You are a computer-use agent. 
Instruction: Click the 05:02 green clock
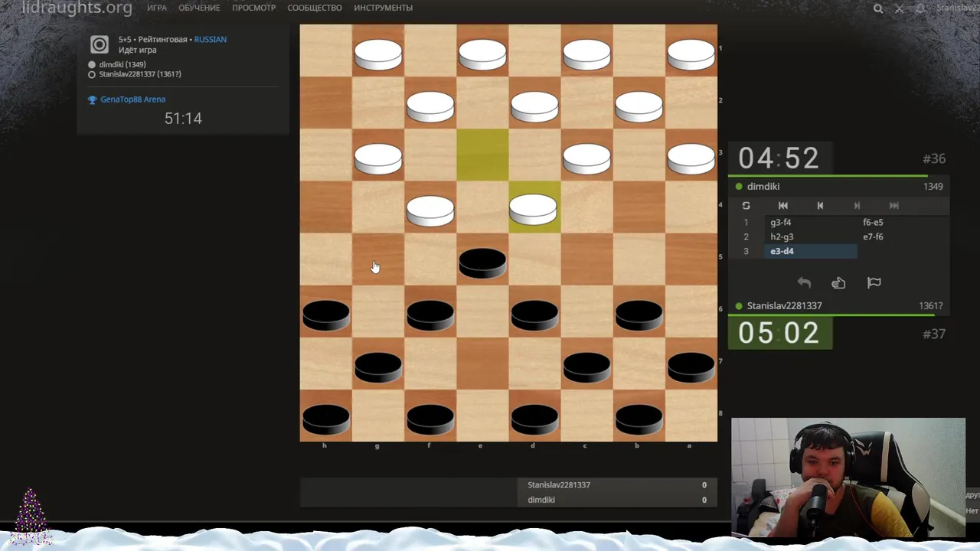point(779,333)
